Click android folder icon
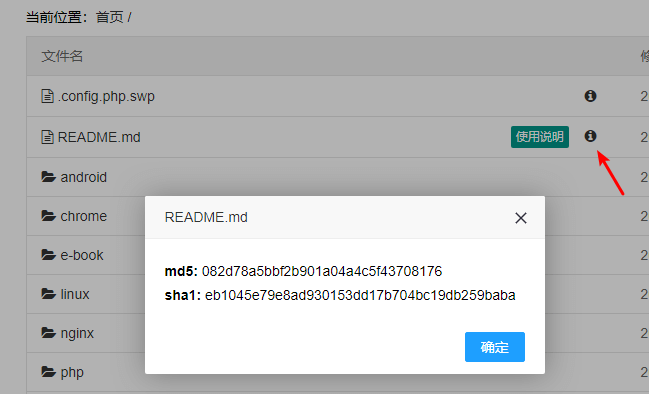The width and height of the screenshot is (649, 394). 48,177
